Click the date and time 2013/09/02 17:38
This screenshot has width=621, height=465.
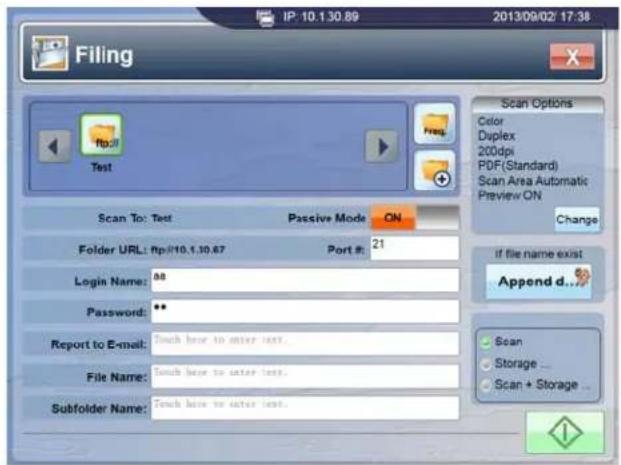[x=541, y=17]
